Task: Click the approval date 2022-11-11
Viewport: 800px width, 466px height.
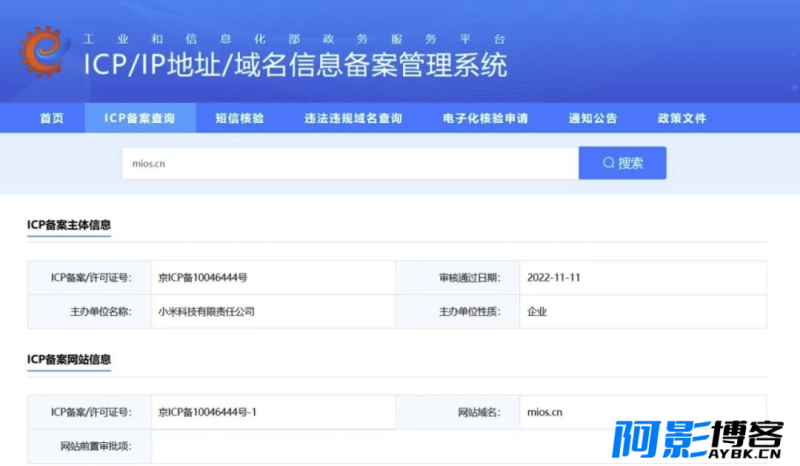Action: click(x=554, y=278)
